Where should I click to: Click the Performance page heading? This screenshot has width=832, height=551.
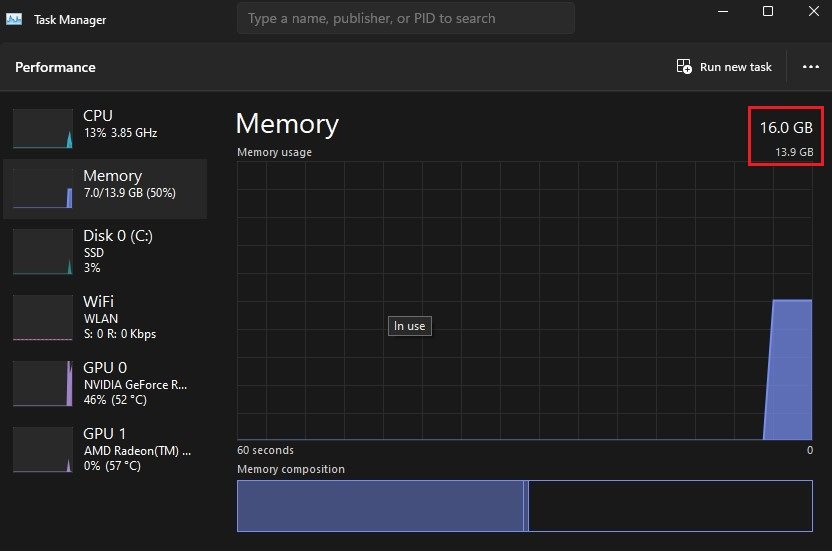[x=55, y=67]
